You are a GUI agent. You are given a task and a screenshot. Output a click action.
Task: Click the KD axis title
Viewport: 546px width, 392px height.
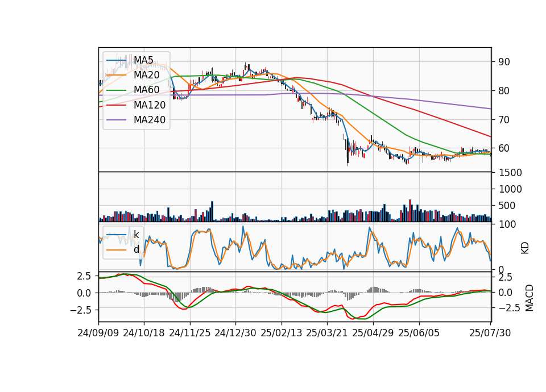(525, 248)
